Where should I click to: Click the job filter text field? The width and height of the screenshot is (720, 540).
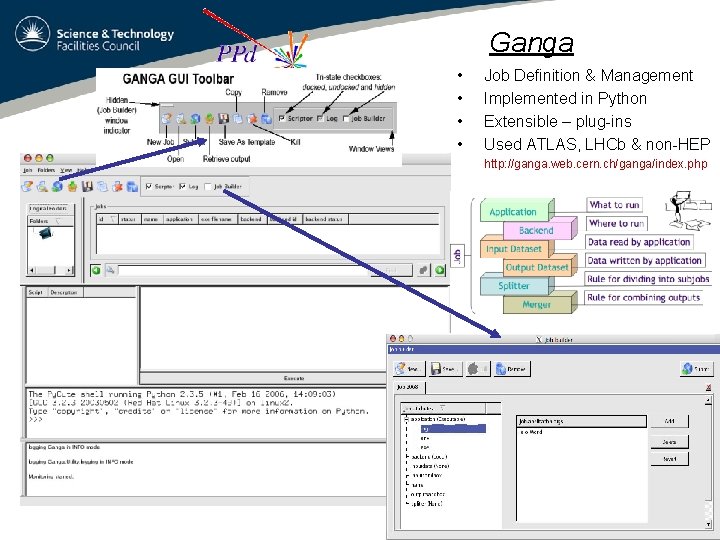pos(244,270)
